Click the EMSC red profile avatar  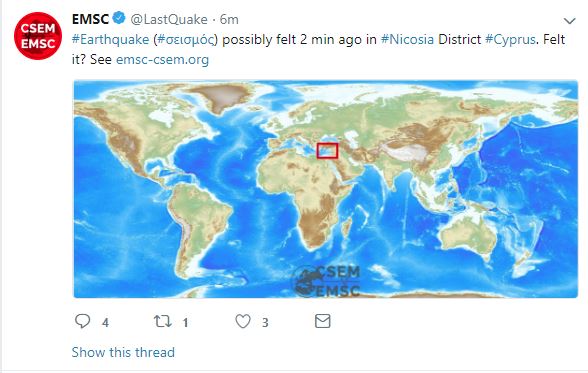(38, 36)
